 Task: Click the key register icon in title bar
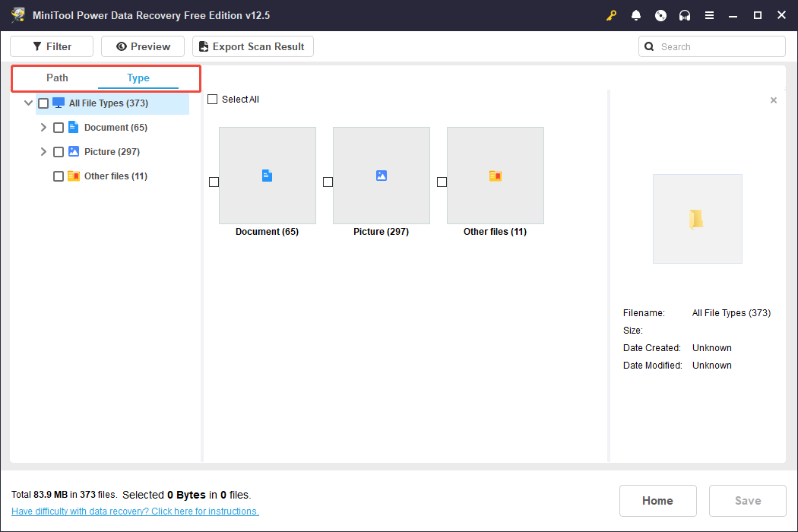[611, 15]
